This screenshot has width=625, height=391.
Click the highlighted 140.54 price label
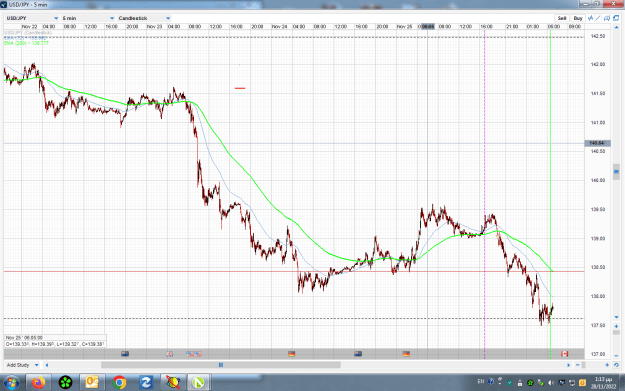point(597,143)
